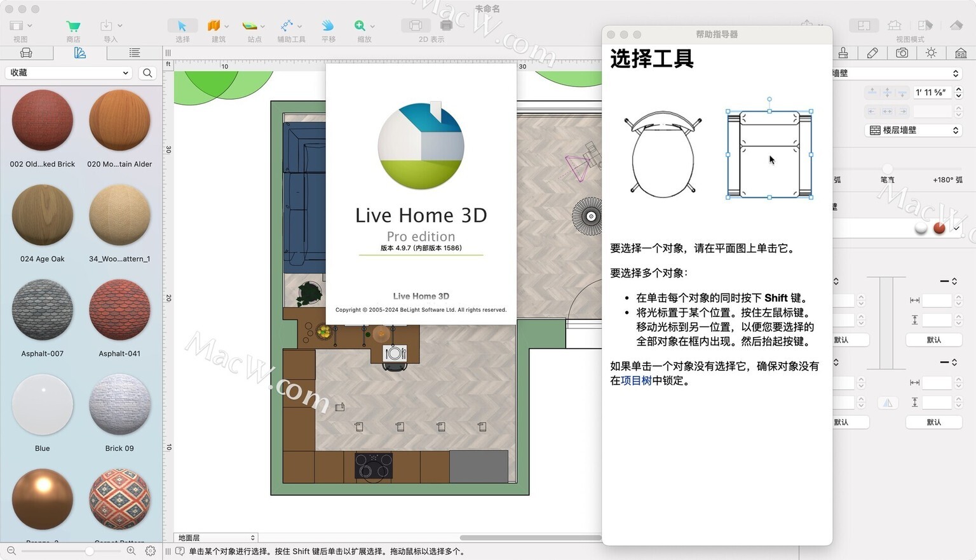The width and height of the screenshot is (976, 560).
Task: Adjust the library thumbnail size slider
Action: 90,551
